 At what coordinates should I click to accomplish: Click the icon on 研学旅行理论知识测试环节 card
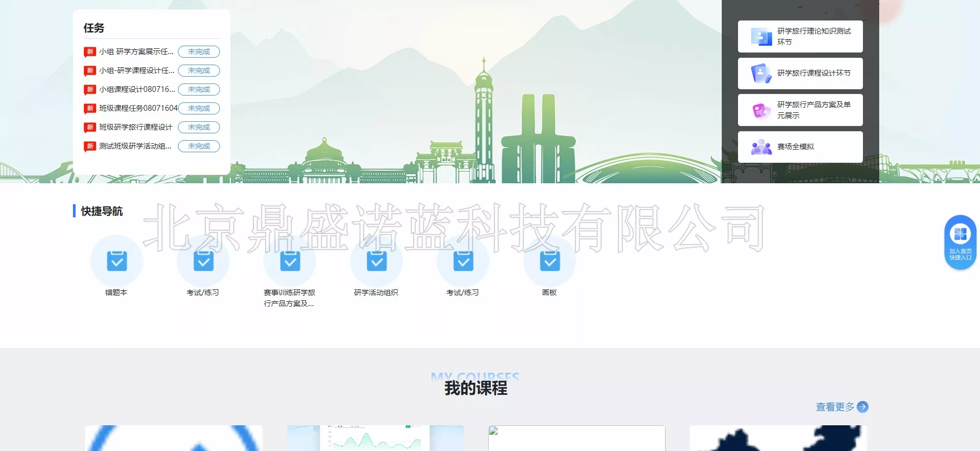click(761, 37)
